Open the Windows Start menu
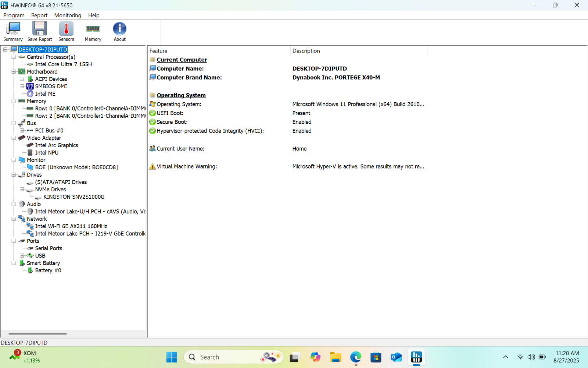Viewport: 588px width, 368px height. (x=172, y=357)
